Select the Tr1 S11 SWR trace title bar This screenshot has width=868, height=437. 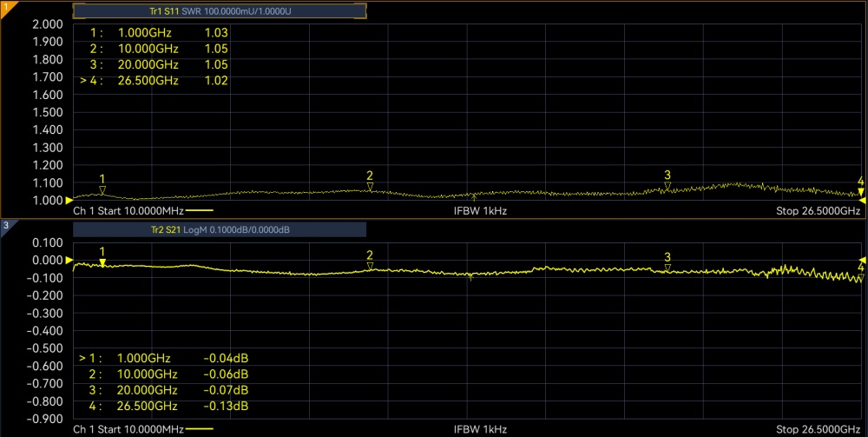pos(220,11)
